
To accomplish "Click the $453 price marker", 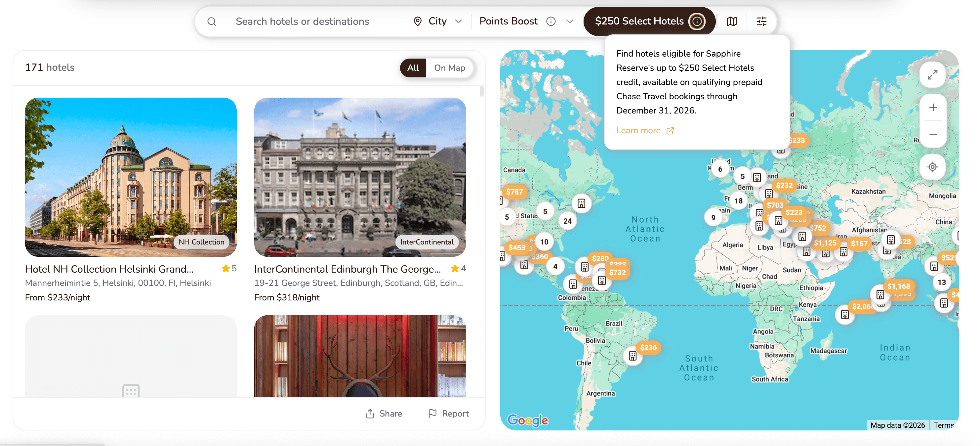I will 517,247.
